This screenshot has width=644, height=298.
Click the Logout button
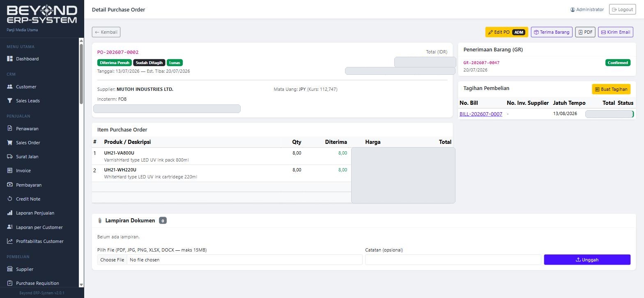coord(622,9)
